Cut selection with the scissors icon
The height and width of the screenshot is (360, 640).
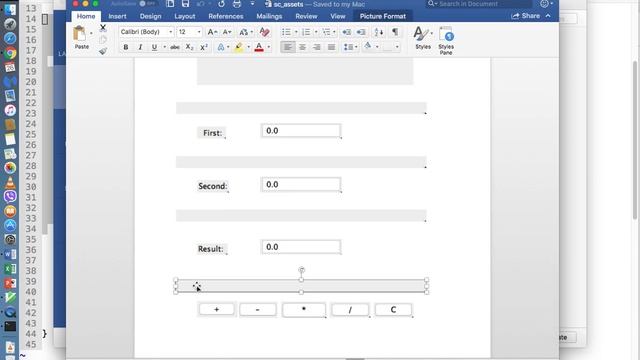[x=103, y=28]
